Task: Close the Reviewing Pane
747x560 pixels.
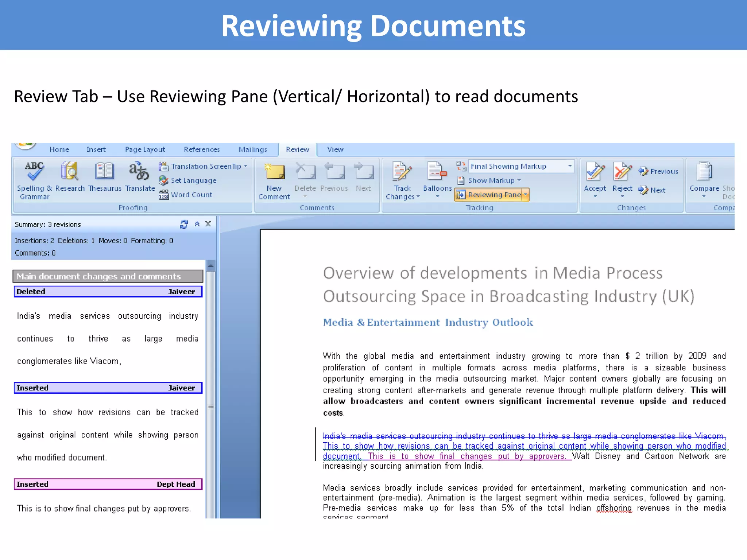Action: (x=208, y=224)
